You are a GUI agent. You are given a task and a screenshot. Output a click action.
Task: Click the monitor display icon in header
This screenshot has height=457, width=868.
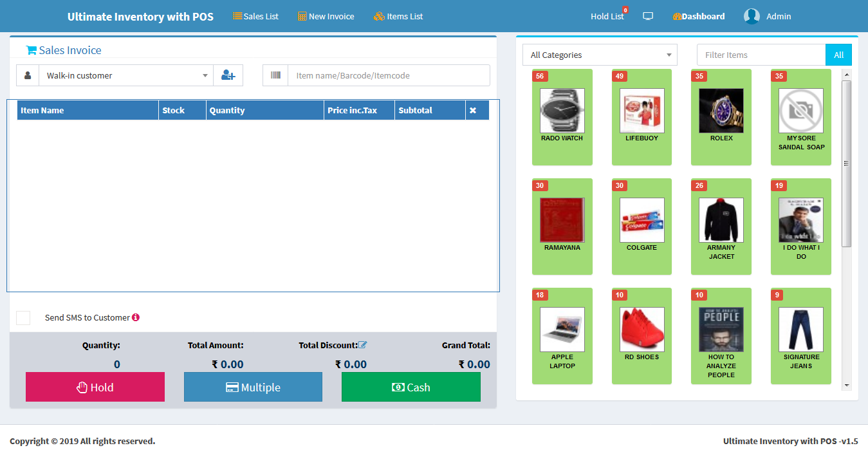tap(648, 16)
